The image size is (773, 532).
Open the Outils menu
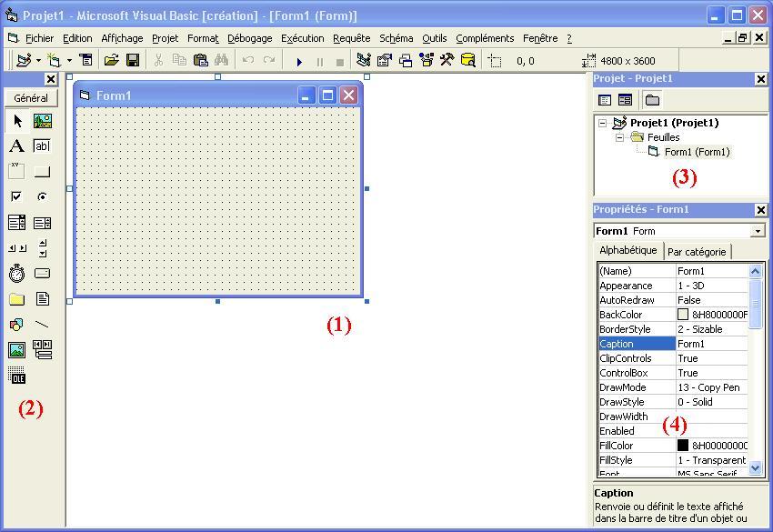pos(435,38)
